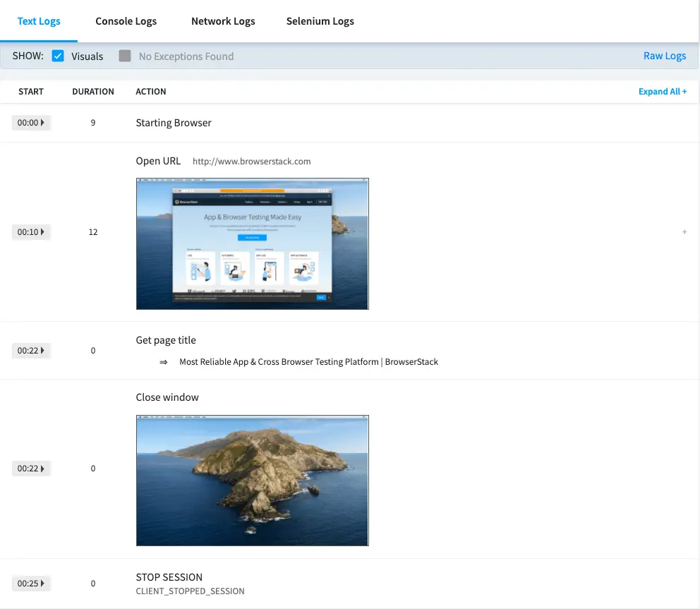700x609 pixels.
Task: Return to the Text Logs tab
Action: coord(39,21)
